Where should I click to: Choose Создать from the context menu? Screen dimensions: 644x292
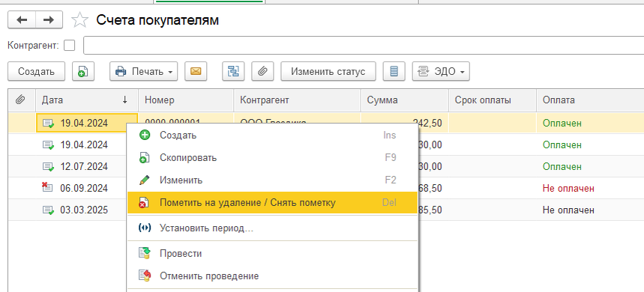(272, 135)
